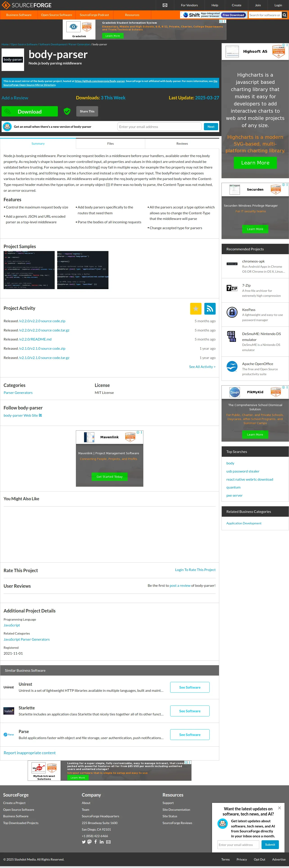Click Application Development category link
Image resolution: width=289 pixels, height=868 pixels.
[x=244, y=523]
